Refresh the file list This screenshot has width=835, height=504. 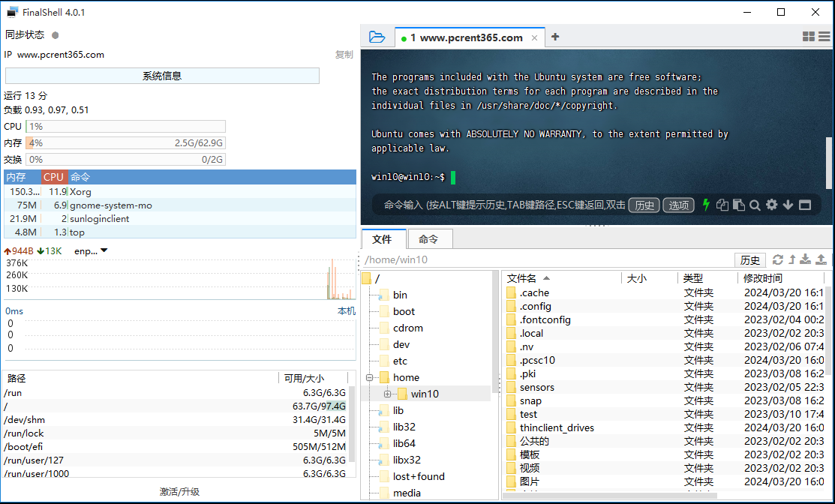coord(778,259)
